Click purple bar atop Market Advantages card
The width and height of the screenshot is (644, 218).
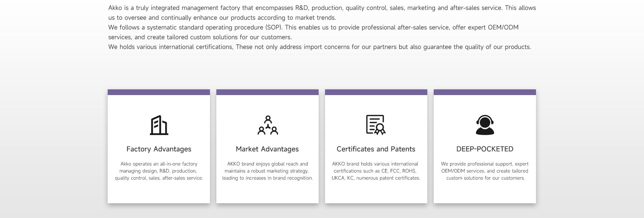pos(267,92)
